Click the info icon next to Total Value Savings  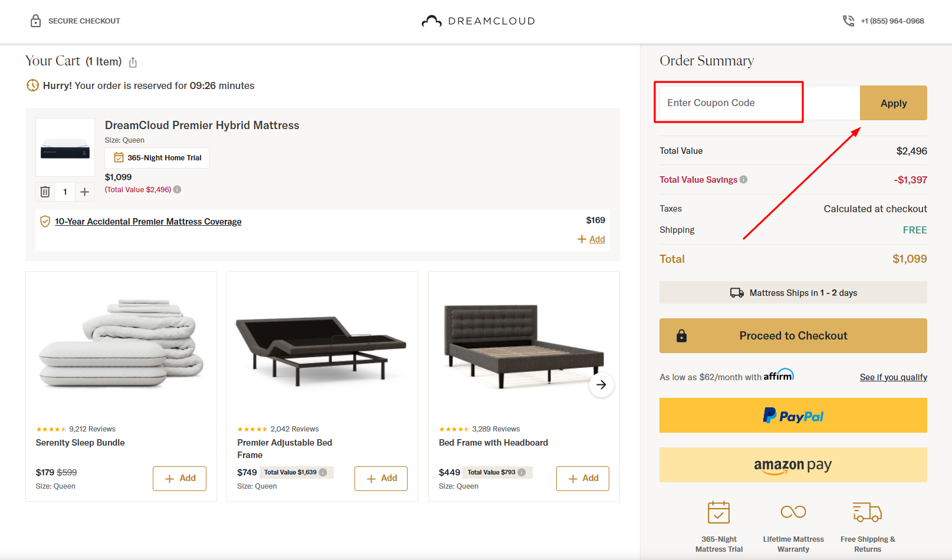click(744, 179)
